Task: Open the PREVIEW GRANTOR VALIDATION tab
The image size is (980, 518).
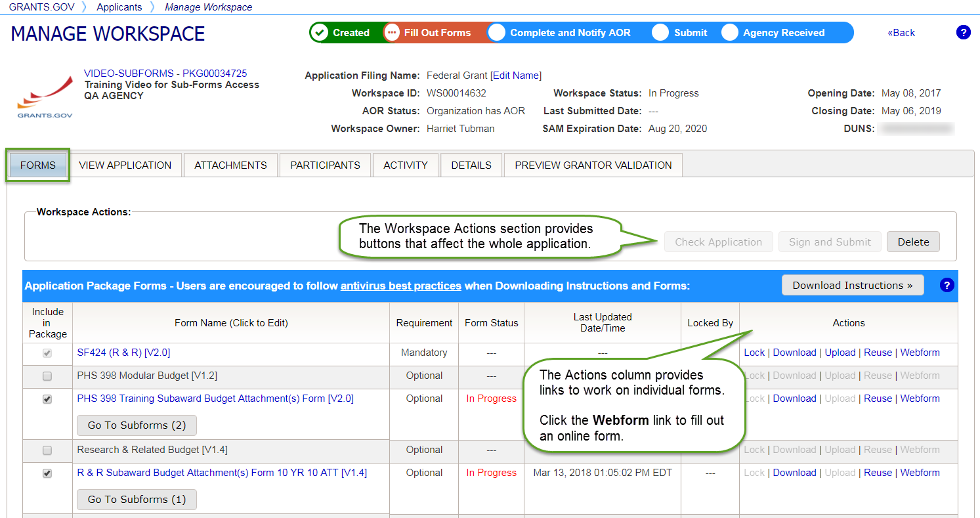Action: click(593, 165)
